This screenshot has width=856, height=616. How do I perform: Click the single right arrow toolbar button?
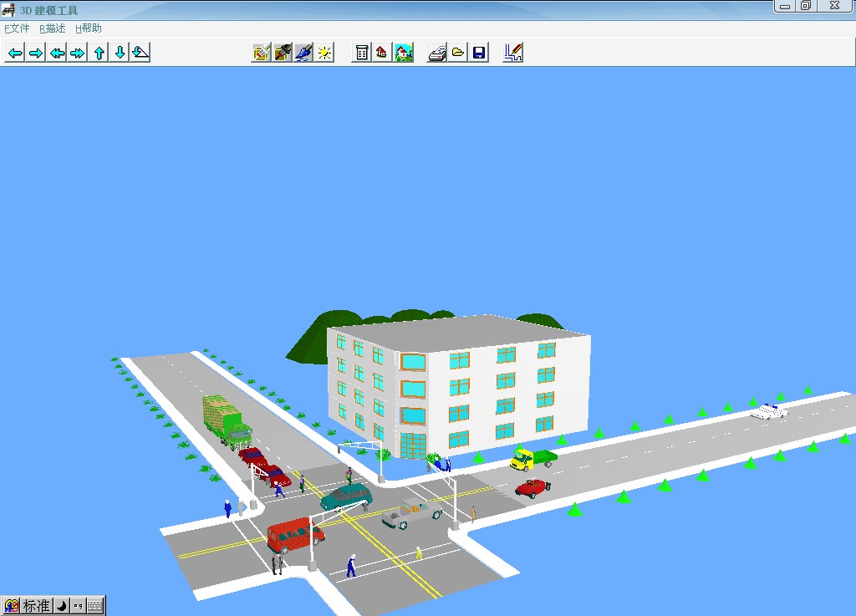36,53
